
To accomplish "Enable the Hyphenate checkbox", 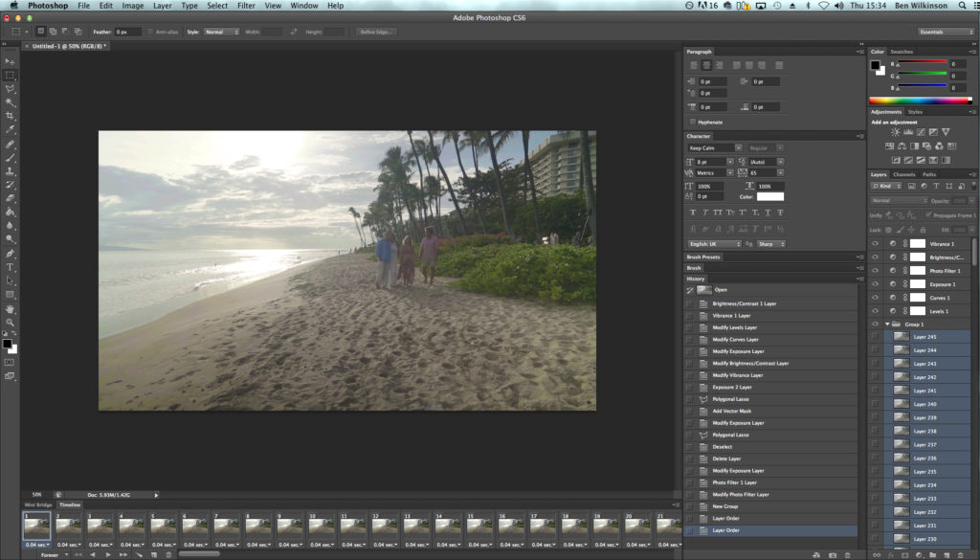I will [x=693, y=122].
